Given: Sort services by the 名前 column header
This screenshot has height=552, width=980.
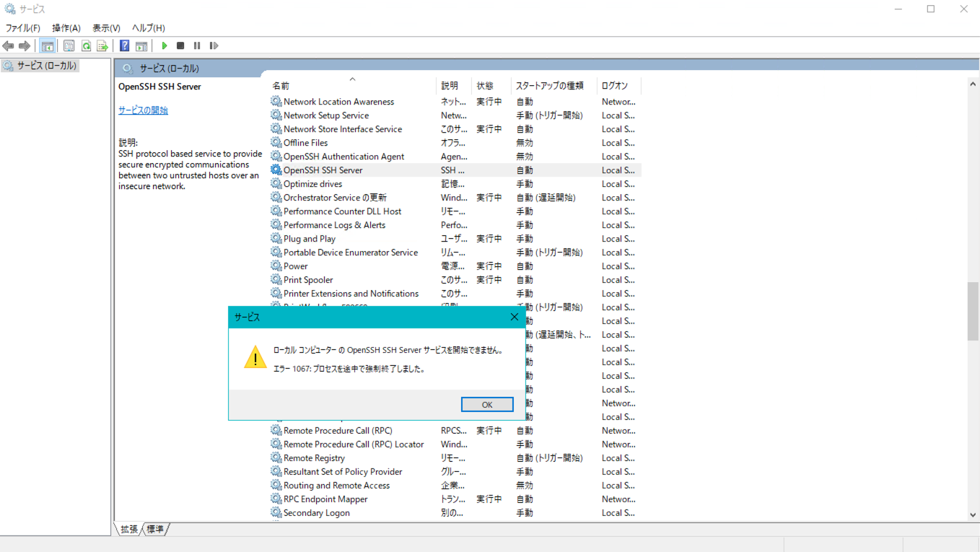Looking at the screenshot, I should point(281,86).
